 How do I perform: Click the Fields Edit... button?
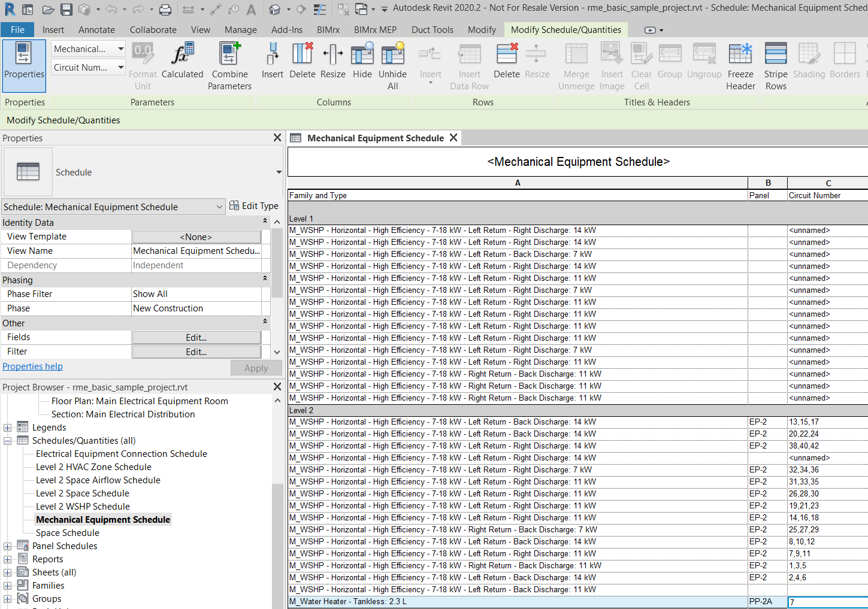(196, 338)
